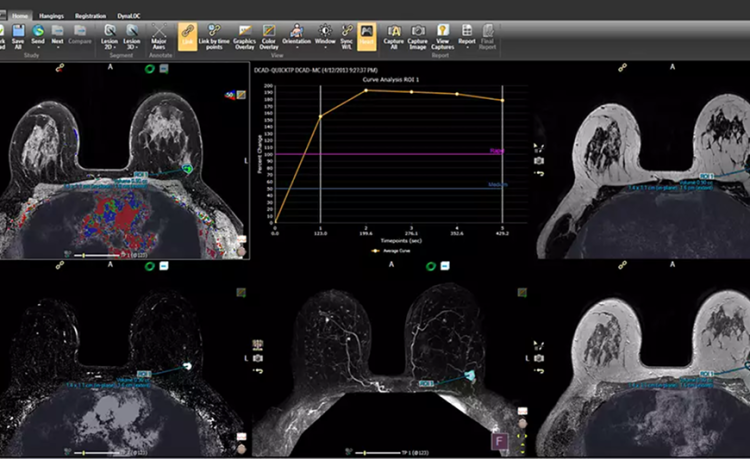Toggle the Link views button

pos(187,31)
